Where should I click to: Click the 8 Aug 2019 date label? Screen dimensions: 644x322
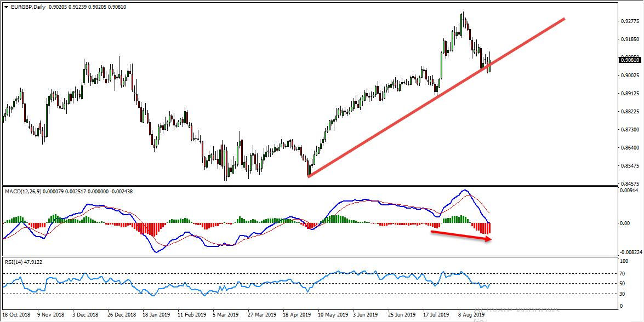tap(471, 315)
